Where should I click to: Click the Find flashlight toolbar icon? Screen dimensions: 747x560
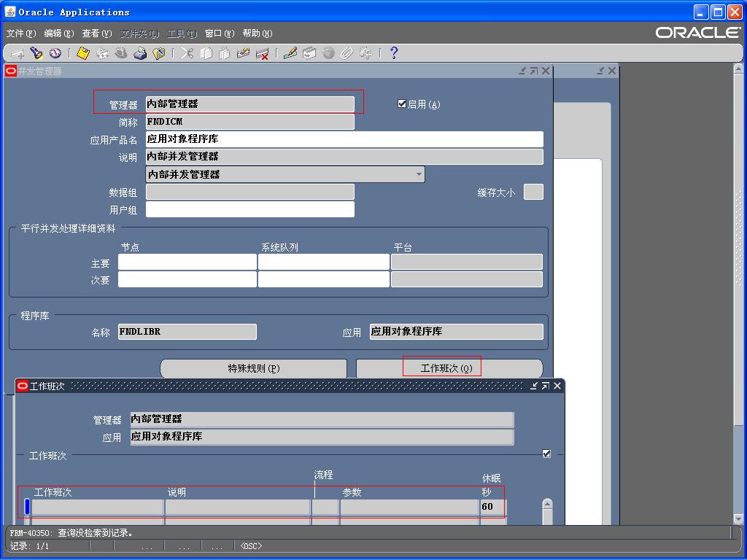coord(36,53)
